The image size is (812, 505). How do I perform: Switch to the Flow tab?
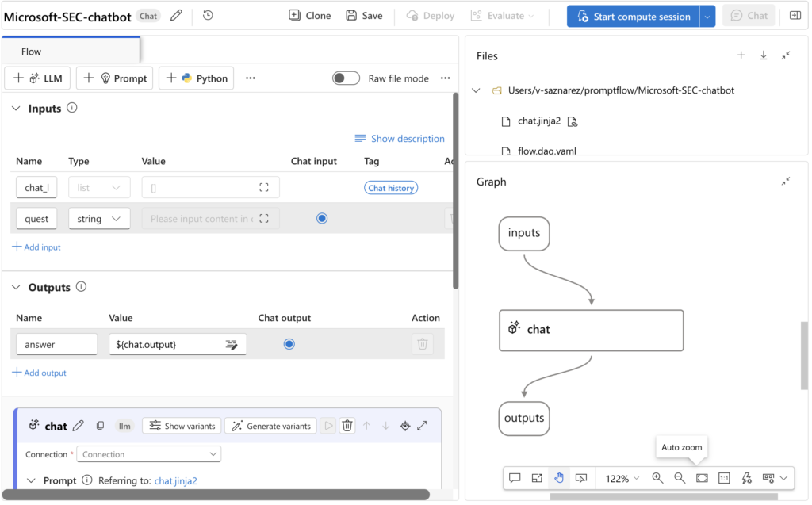click(x=31, y=50)
